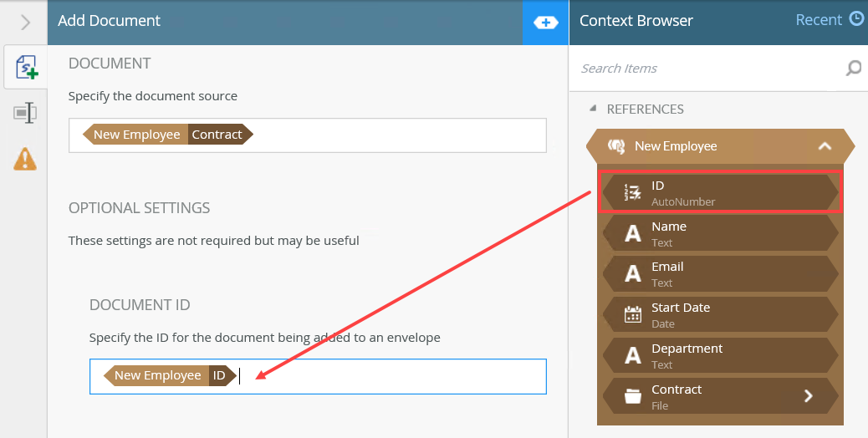Click the calendar icon beside Start Date
Viewport: 868px width, 438px height.
coord(633,314)
